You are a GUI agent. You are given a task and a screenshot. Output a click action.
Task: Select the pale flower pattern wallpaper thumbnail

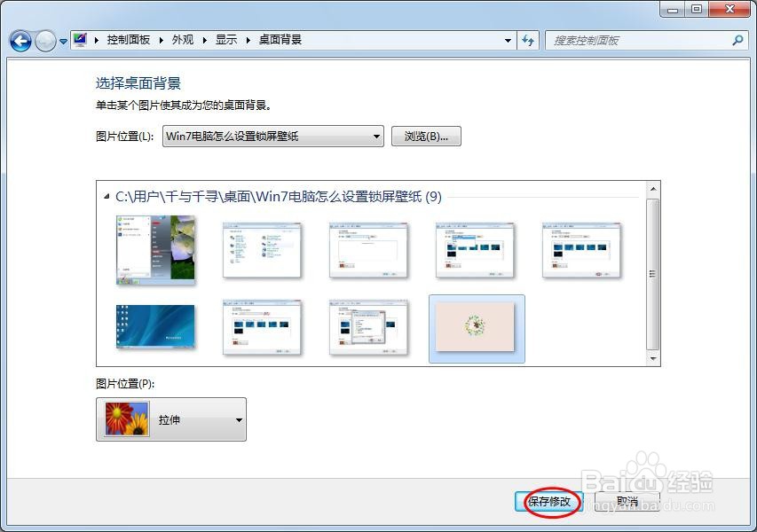pos(476,327)
